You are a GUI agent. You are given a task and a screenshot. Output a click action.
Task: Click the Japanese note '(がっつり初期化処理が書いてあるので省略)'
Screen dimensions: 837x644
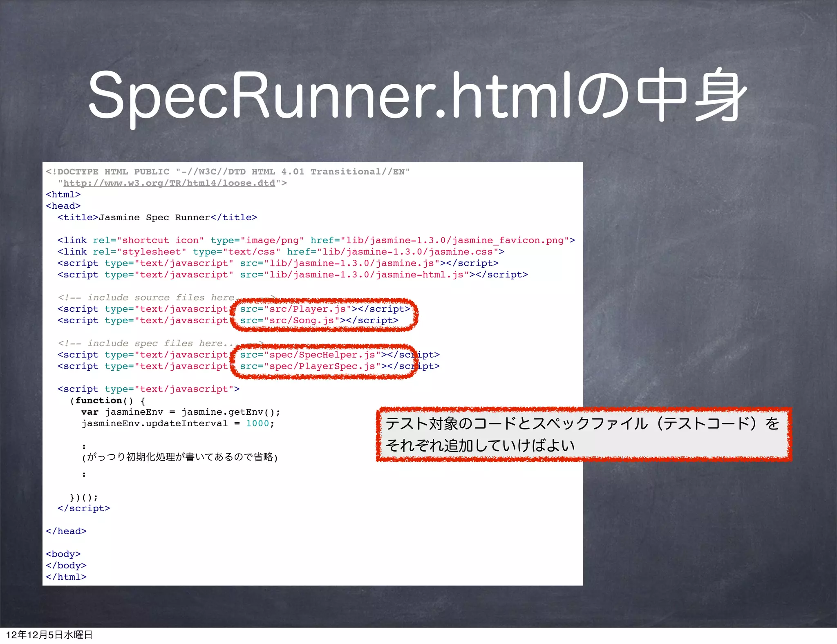click(x=180, y=457)
